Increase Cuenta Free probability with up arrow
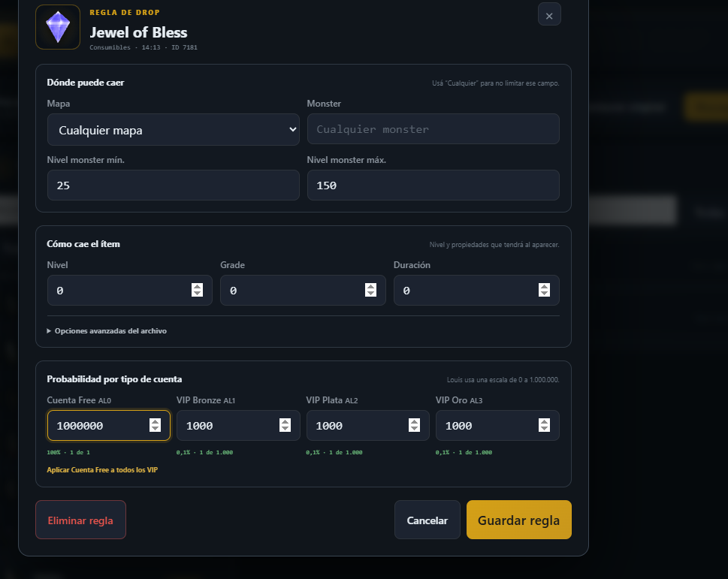 click(x=155, y=422)
